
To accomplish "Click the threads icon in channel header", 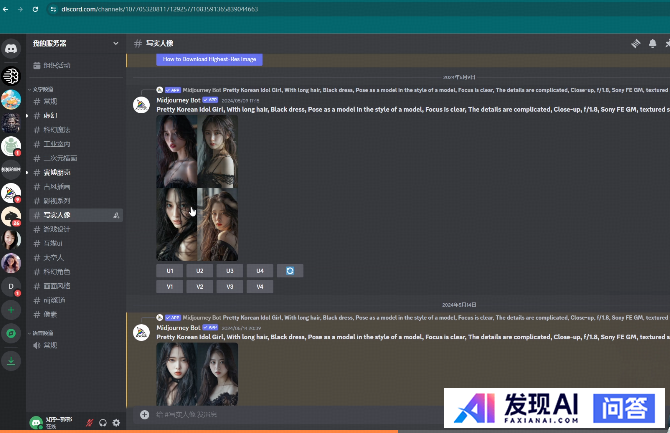I will (634, 44).
